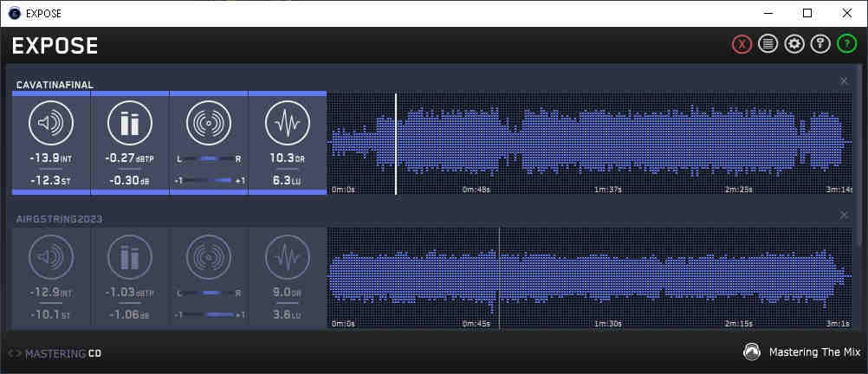Click the 10.3 DR value
The width and height of the screenshot is (868, 374).
288,158
